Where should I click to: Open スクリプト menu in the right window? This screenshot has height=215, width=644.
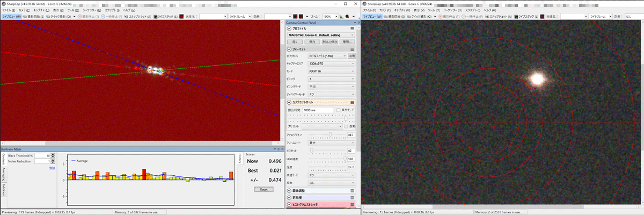(472, 10)
